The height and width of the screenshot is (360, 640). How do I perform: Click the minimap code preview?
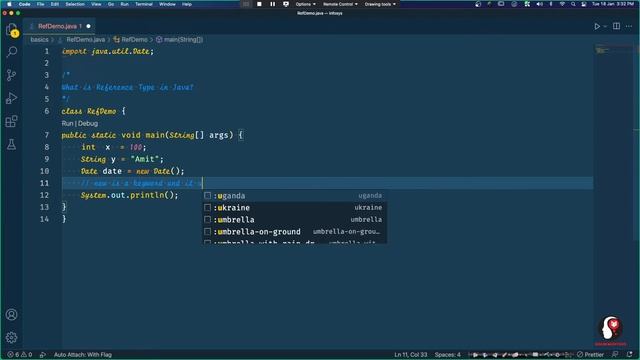602,51
